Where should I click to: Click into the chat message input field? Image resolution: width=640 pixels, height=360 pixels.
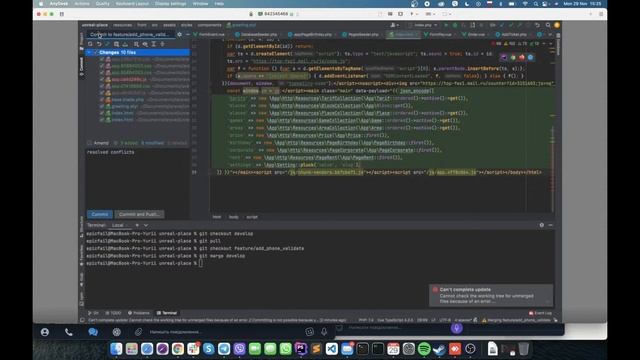click(x=224, y=332)
